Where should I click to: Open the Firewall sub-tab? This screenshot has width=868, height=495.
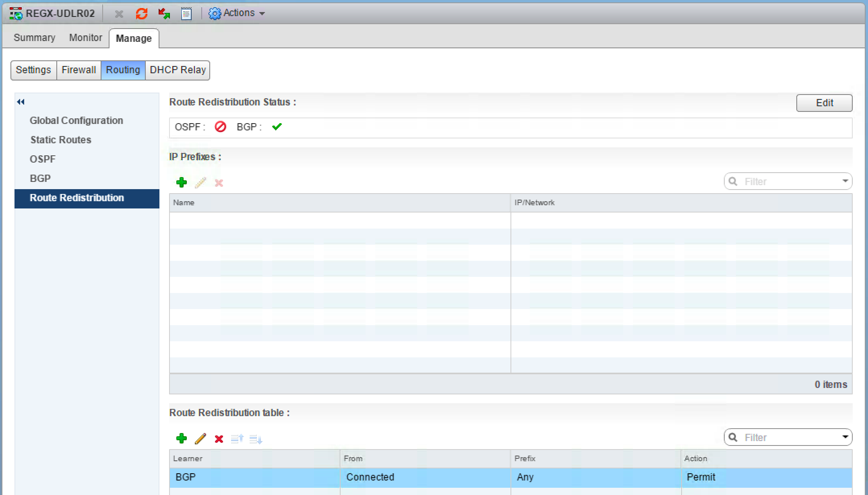(x=79, y=70)
